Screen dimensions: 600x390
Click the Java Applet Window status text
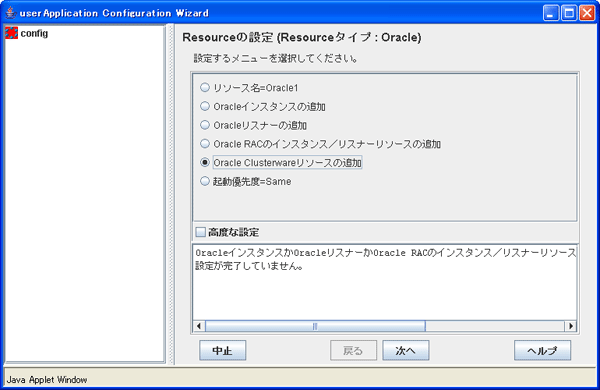click(47, 380)
